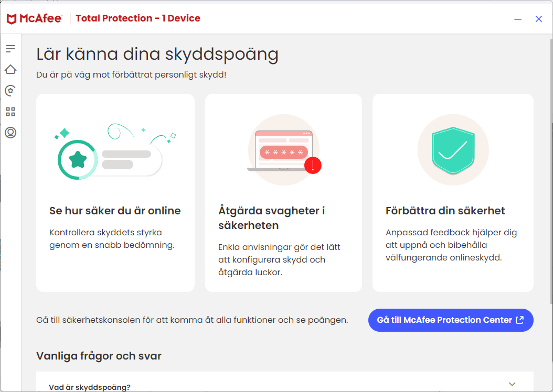Open the account profile icon in sidebar

(10, 132)
